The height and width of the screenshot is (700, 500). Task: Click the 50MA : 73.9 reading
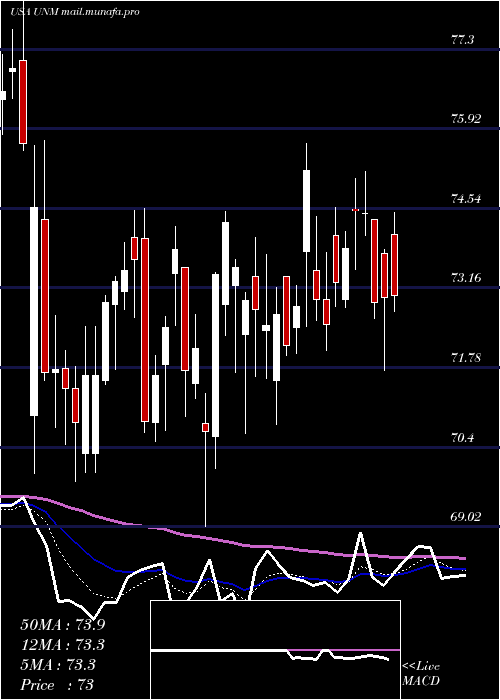click(x=63, y=625)
